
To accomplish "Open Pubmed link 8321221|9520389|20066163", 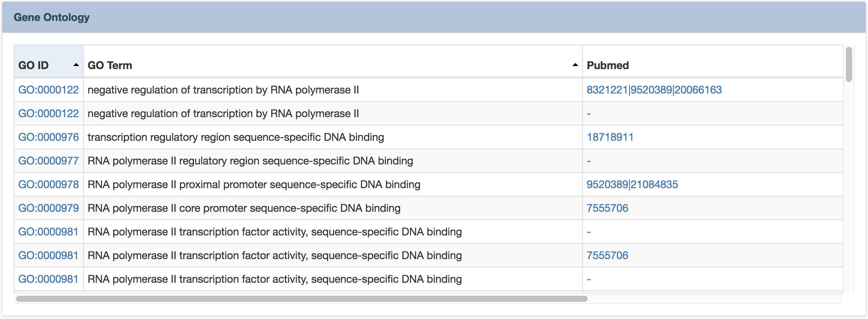I will (x=654, y=90).
